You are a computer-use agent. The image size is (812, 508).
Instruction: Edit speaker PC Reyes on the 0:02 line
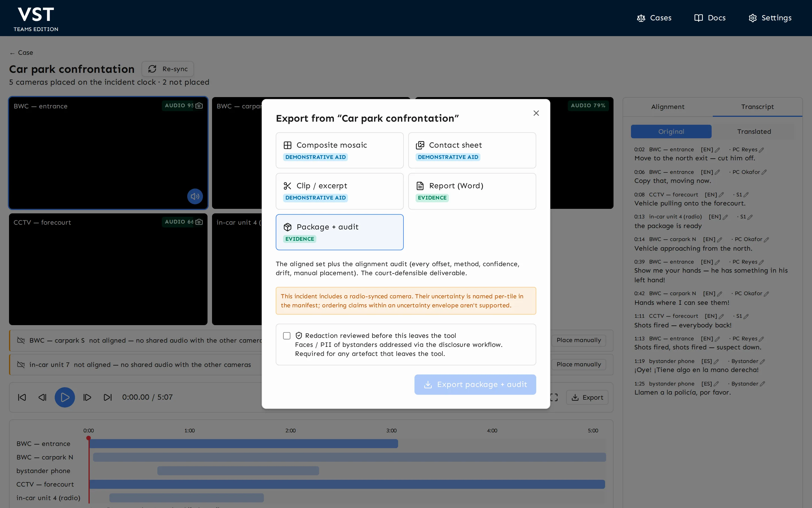pos(761,150)
